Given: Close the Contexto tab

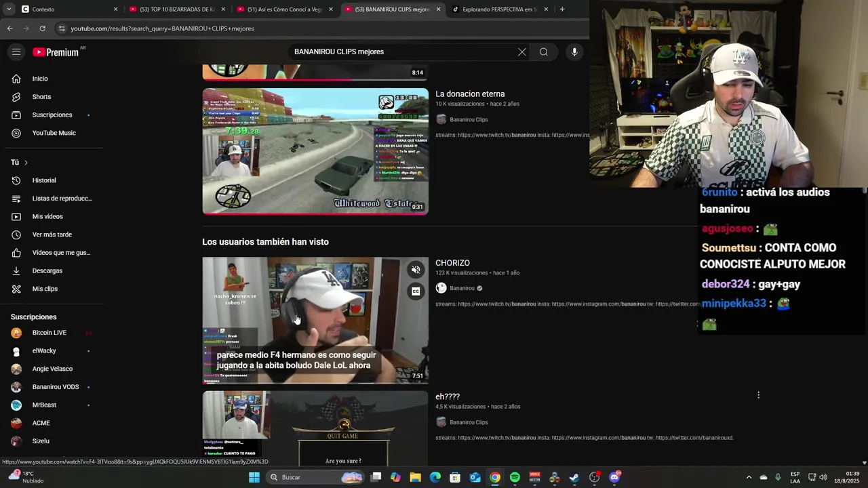Looking at the screenshot, I should (115, 9).
